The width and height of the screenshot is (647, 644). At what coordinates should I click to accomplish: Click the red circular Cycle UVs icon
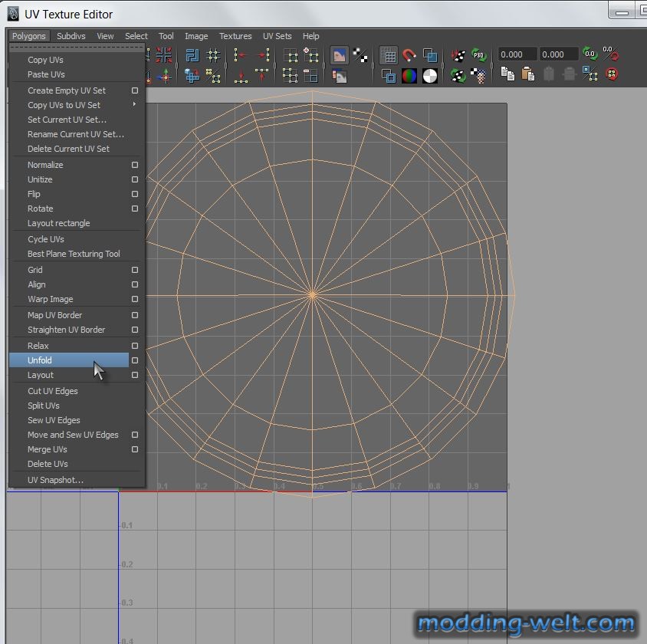[x=612, y=74]
